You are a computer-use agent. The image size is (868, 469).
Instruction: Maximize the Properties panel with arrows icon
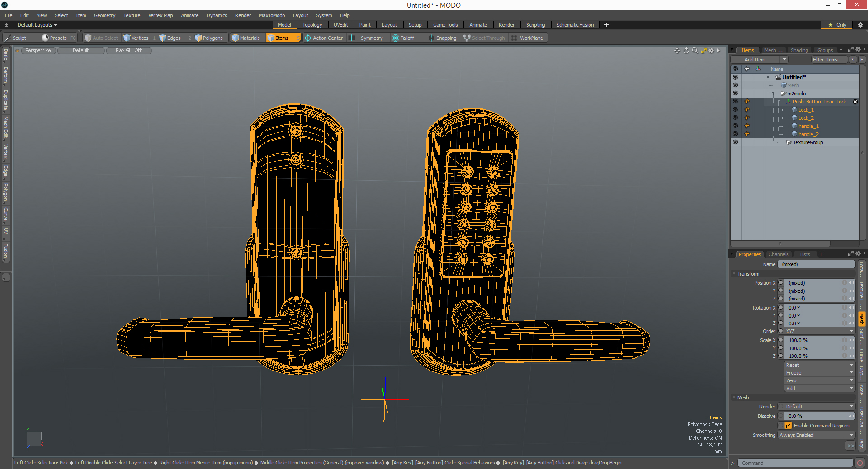point(850,254)
